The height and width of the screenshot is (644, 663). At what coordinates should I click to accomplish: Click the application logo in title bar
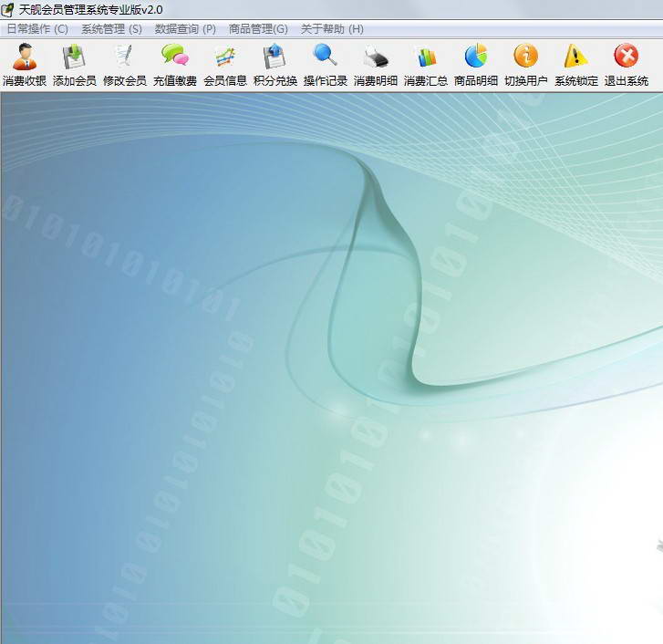click(7, 10)
